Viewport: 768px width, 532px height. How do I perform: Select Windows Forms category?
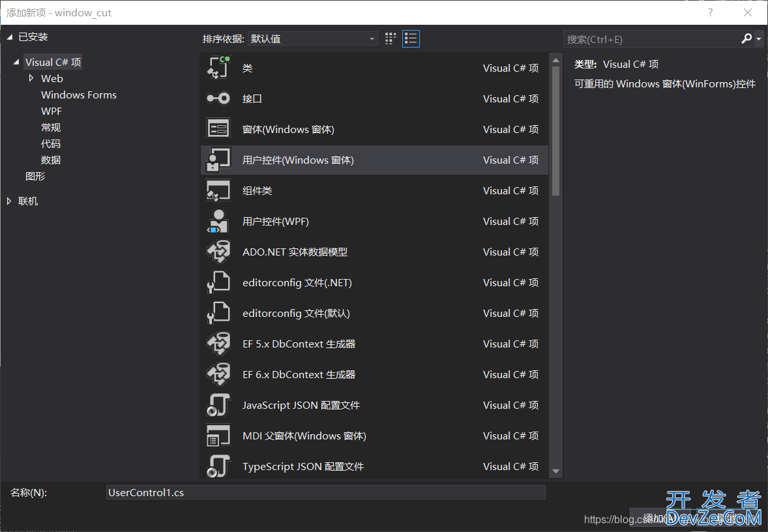click(x=79, y=95)
